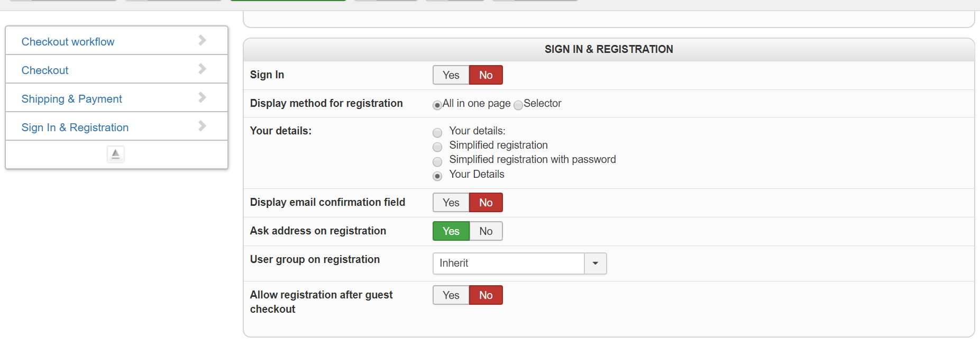Click chevron icon beside Shipping & Payment
The height and width of the screenshot is (354, 980).
(202, 97)
